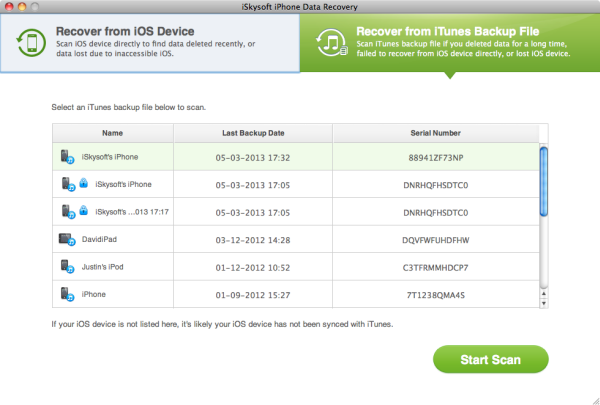Click serial number DQVFWFUHDFHW
The width and height of the screenshot is (600, 405).
pyautogui.click(x=436, y=240)
